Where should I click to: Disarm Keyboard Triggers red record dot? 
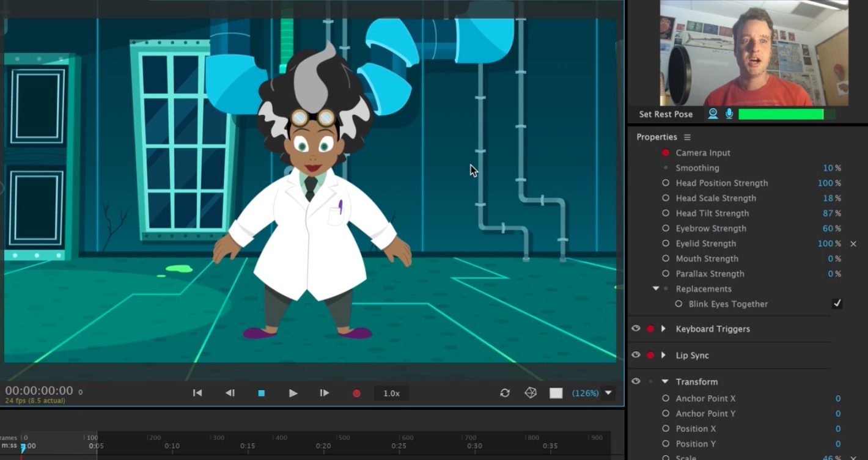point(650,329)
